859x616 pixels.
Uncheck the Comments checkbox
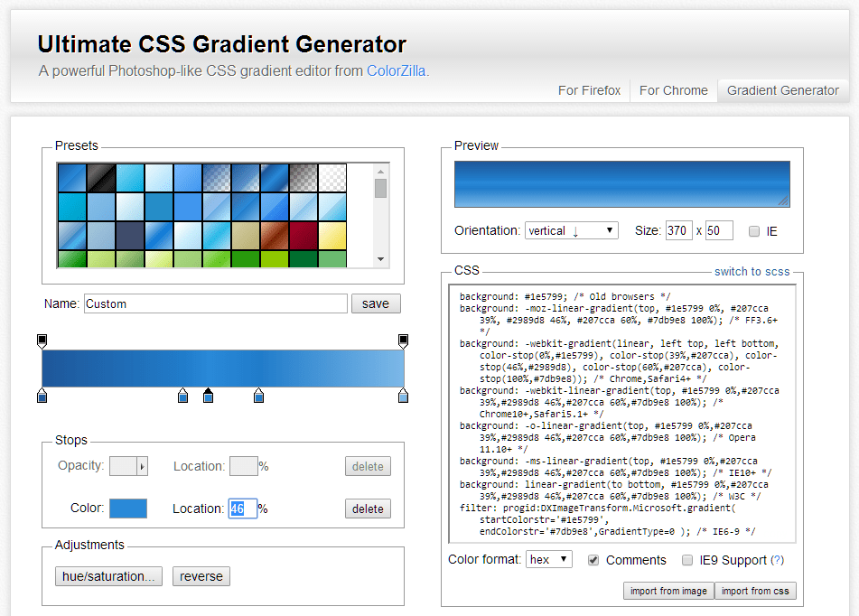click(593, 560)
